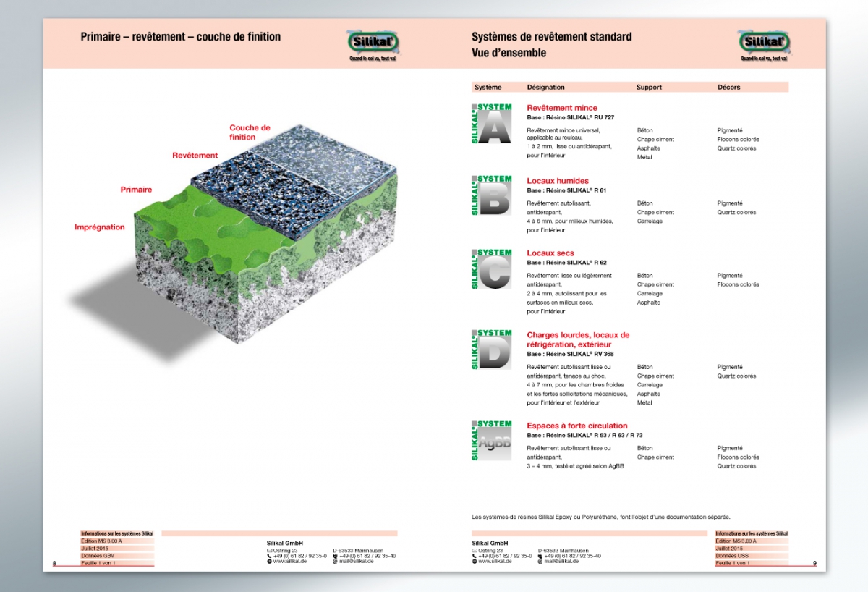
Task: Click the phone icon in left page footer
Action: click(x=270, y=556)
